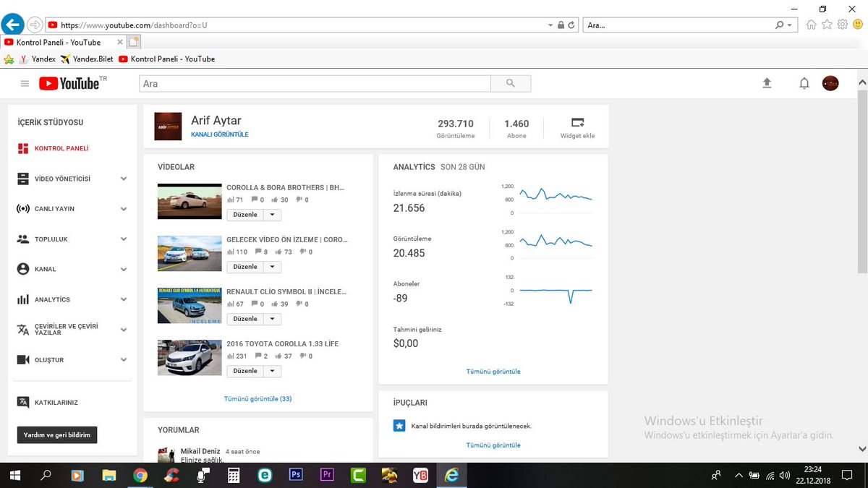Open the Kontrol Paneli - YouTube bookmark
Image resolution: width=868 pixels, height=488 pixels.
click(166, 59)
